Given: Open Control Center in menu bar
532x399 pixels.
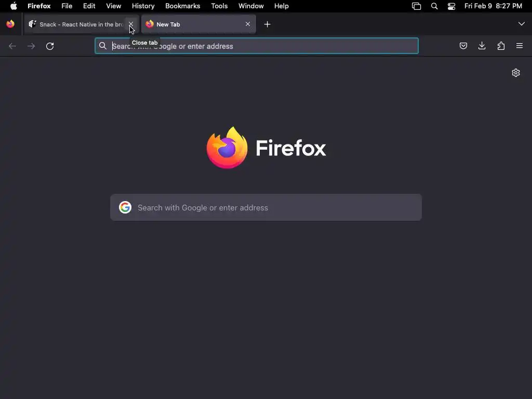Looking at the screenshot, I should coord(451,6).
